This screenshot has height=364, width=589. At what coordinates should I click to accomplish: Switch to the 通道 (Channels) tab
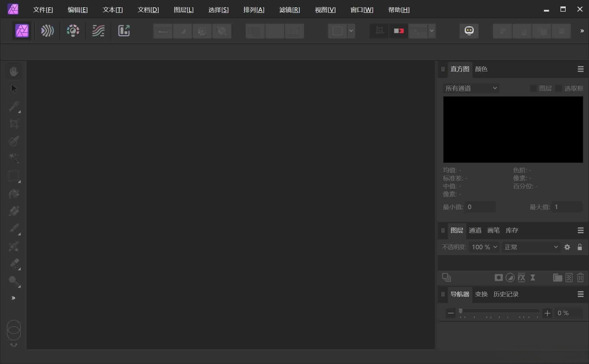474,230
